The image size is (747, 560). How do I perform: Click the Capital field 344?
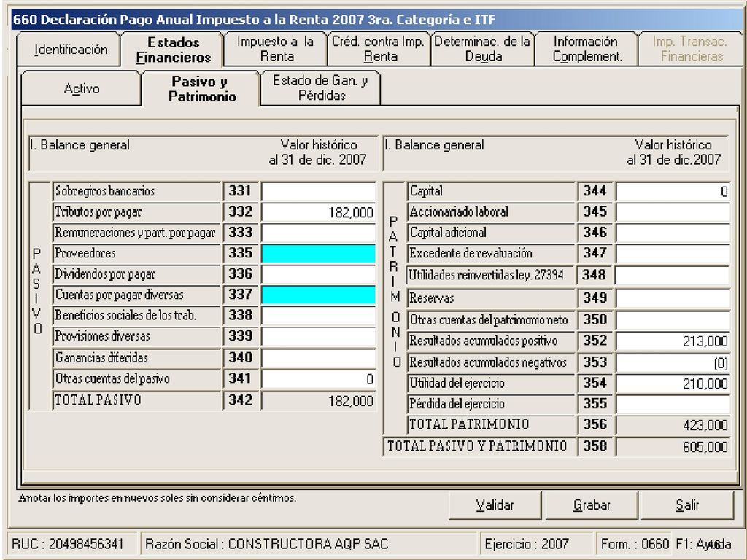673,192
